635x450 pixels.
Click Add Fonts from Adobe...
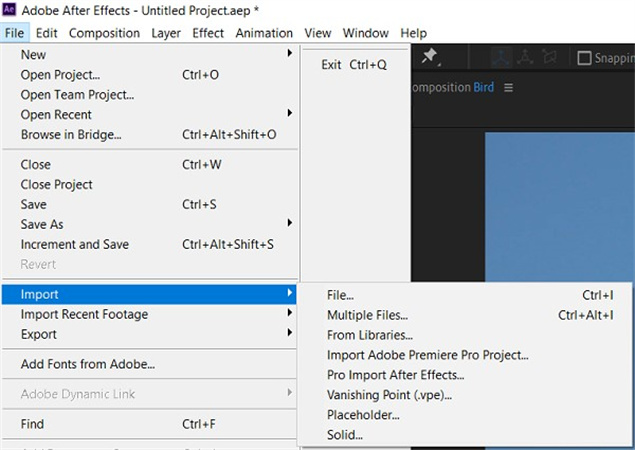point(87,364)
